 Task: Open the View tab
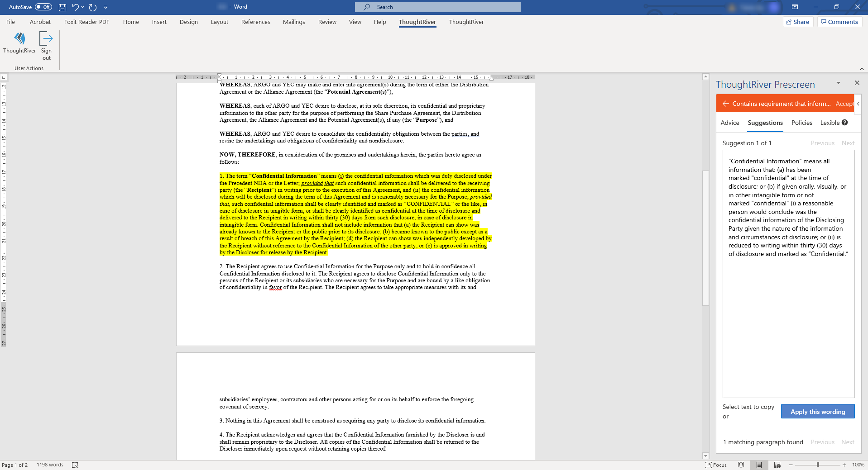[x=355, y=22]
